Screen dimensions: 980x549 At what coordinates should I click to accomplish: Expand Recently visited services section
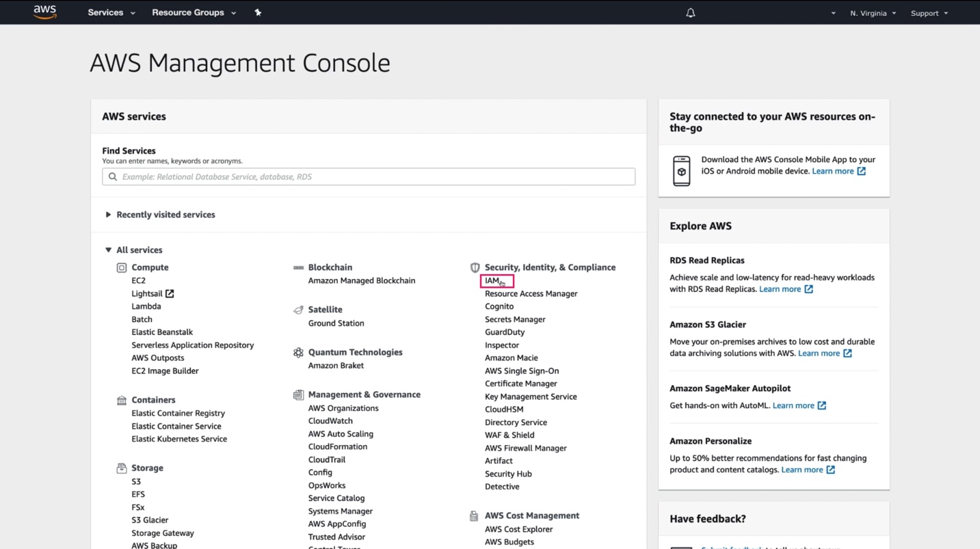161,215
